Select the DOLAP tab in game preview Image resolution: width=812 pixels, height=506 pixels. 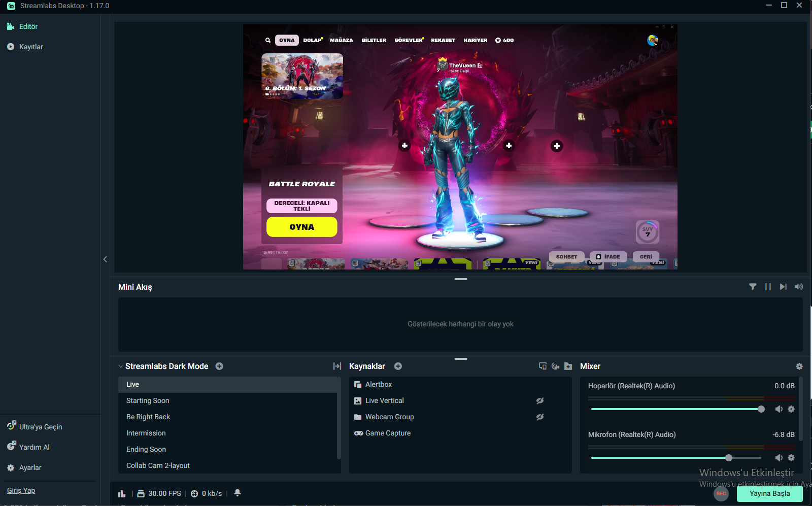click(x=313, y=40)
